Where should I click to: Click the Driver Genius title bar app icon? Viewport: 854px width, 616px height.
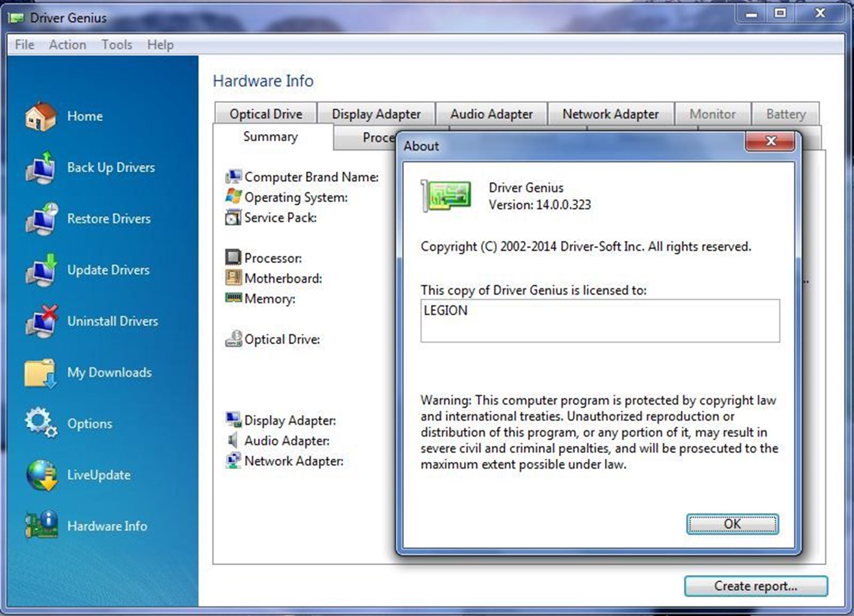[16, 18]
